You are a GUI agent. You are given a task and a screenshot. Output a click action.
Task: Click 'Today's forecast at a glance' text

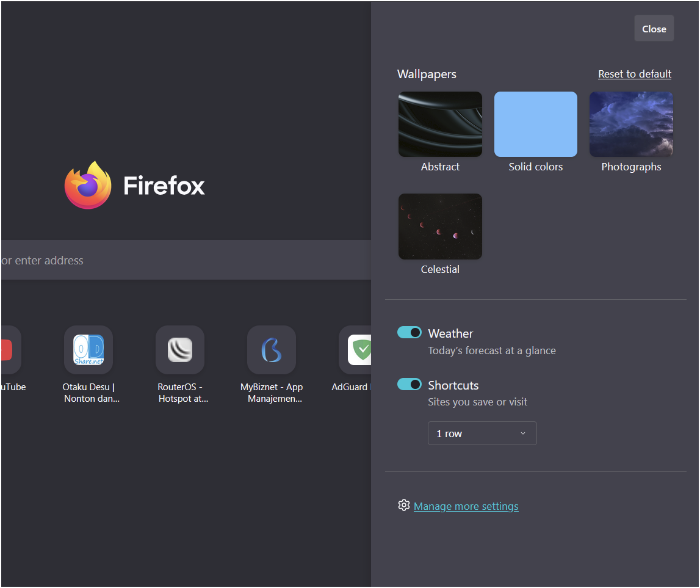point(492,350)
